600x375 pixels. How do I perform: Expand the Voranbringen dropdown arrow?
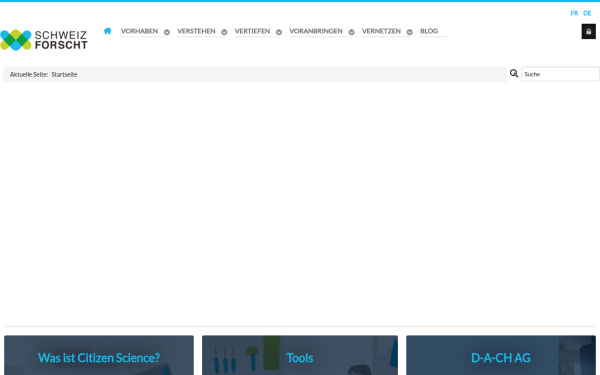coord(351,32)
